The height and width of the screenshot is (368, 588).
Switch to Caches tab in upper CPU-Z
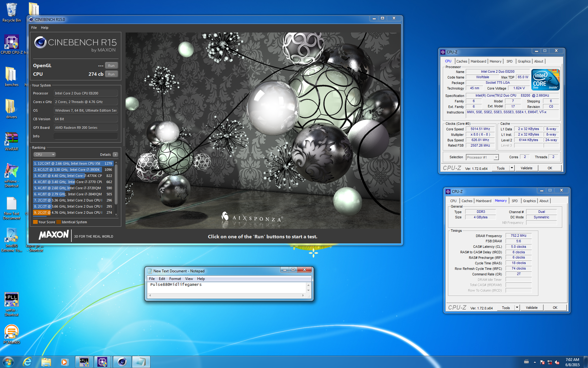coord(462,61)
